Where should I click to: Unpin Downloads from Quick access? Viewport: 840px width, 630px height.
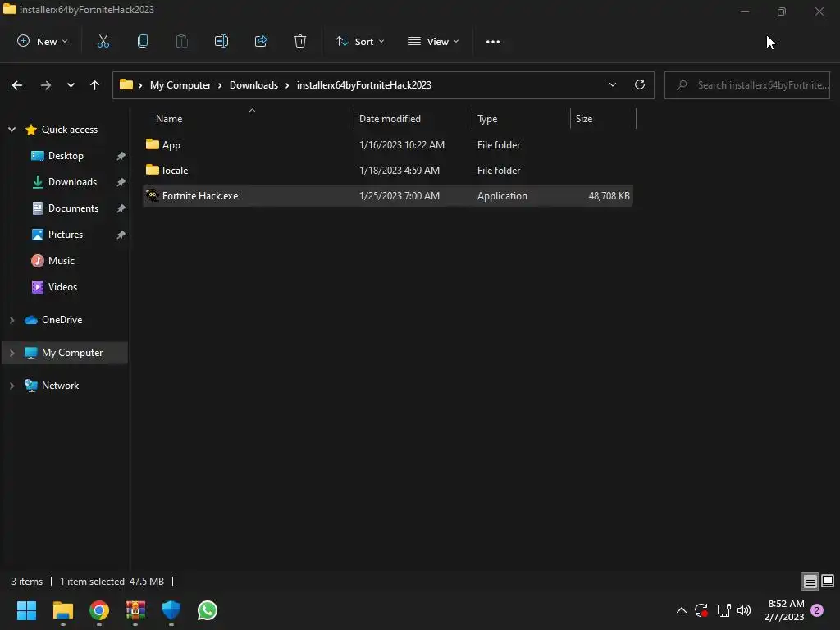pos(121,182)
